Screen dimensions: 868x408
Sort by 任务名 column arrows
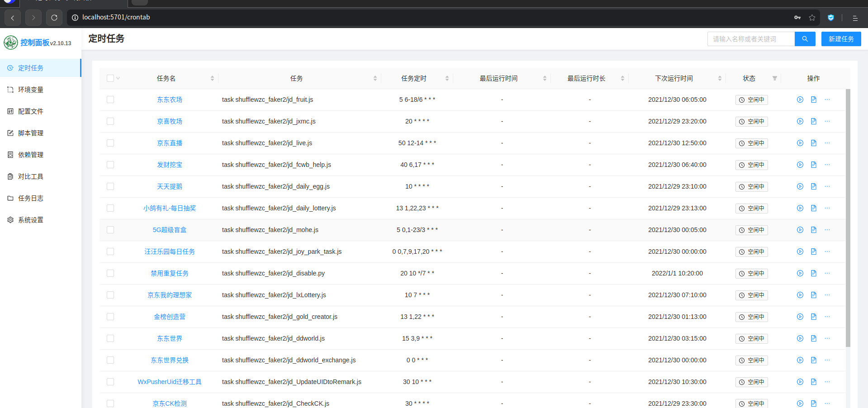212,78
